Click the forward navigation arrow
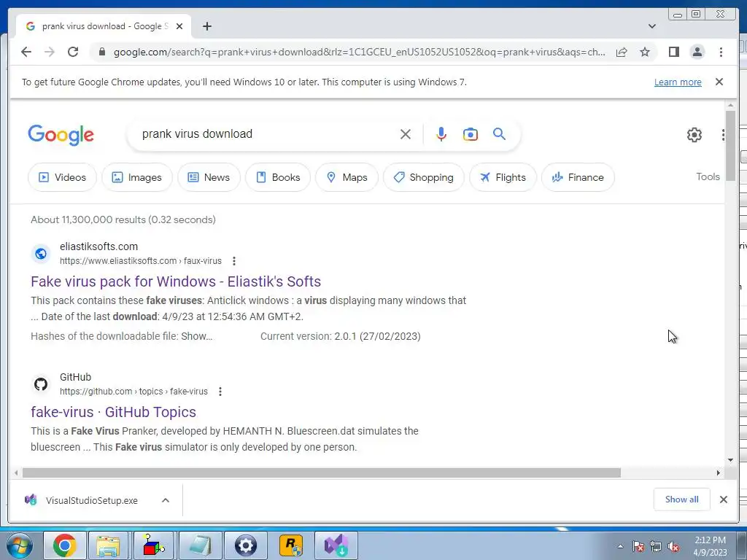747x560 pixels. click(50, 52)
